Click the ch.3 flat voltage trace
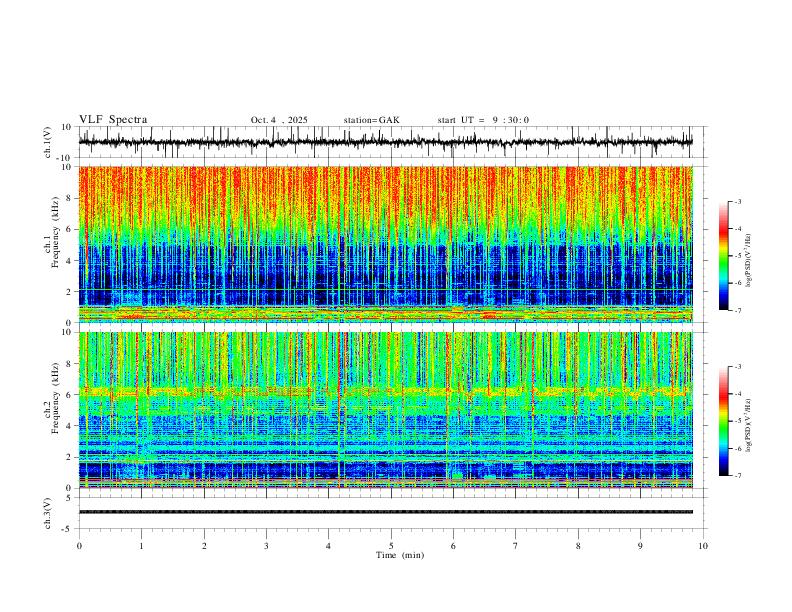 [x=385, y=512]
